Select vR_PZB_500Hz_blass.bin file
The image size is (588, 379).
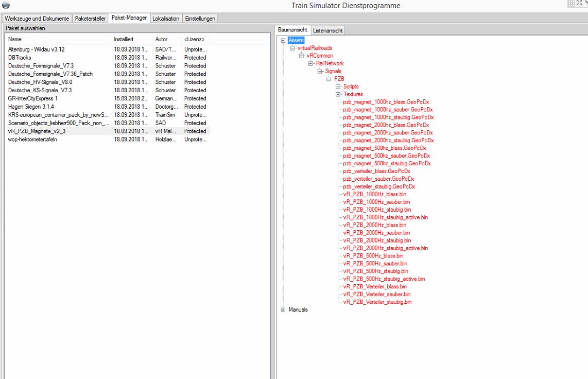(x=373, y=255)
